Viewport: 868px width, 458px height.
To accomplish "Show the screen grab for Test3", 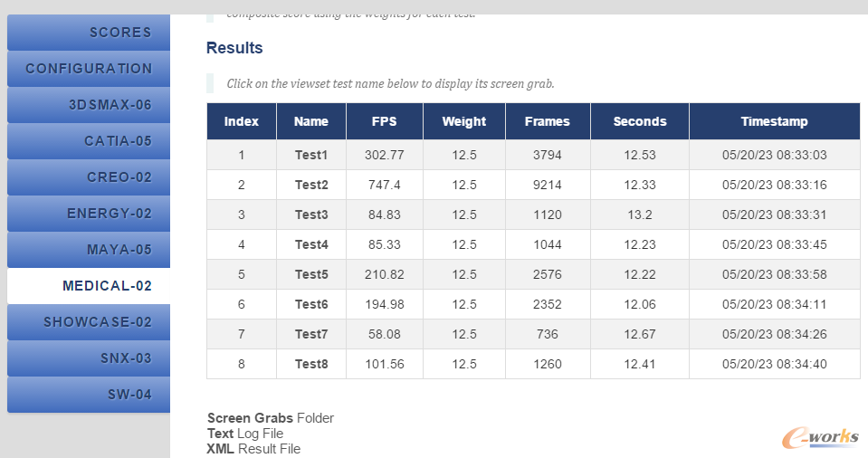I will click(x=311, y=215).
